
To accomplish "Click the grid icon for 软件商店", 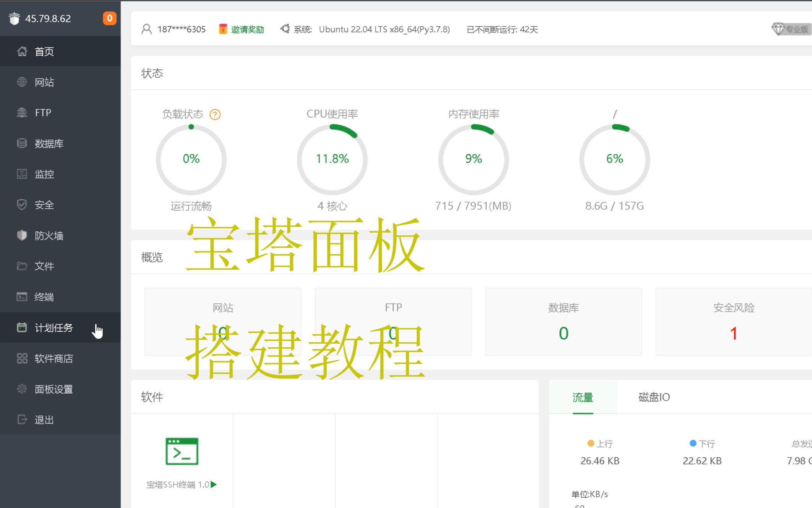I will (22, 358).
